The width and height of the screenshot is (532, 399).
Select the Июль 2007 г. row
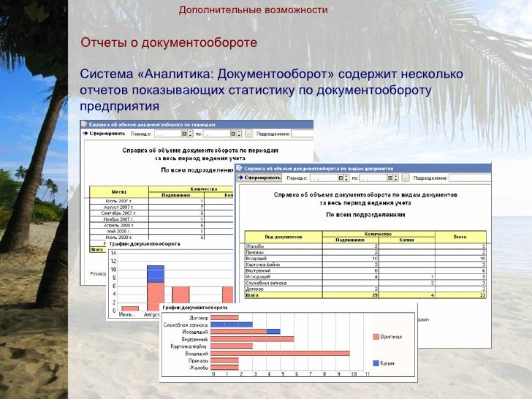tap(161, 201)
